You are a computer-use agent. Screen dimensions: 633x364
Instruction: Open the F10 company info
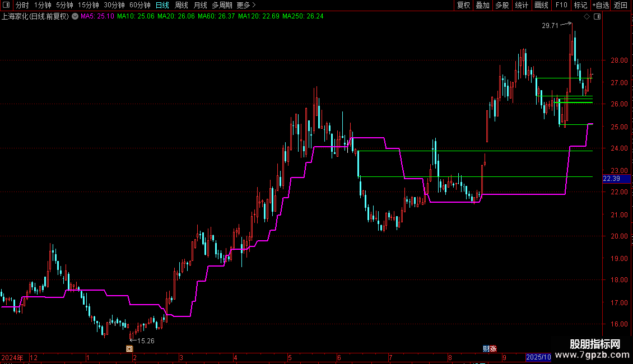[561, 5]
